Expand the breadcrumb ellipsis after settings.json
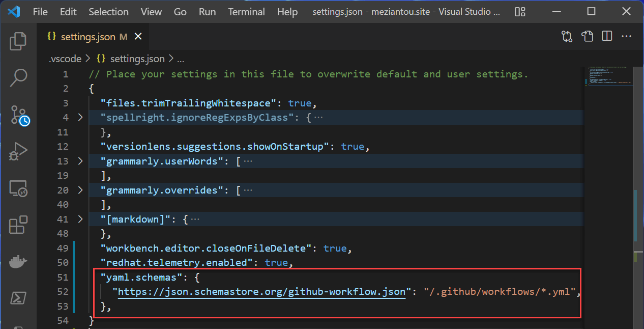This screenshot has height=329, width=644. [x=181, y=59]
